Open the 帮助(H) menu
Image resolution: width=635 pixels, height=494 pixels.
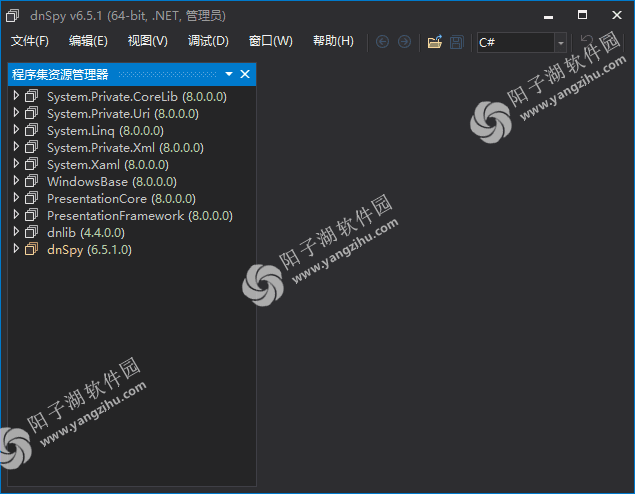click(x=333, y=41)
